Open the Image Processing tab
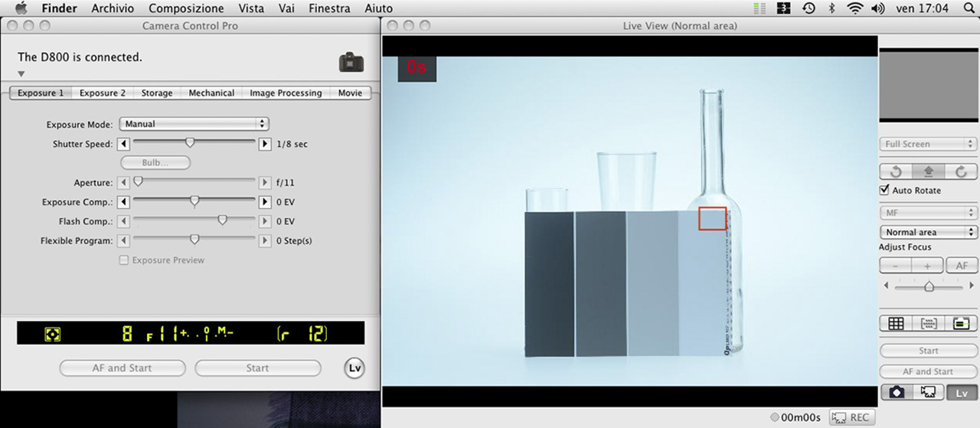The image size is (980, 428). pyautogui.click(x=286, y=93)
